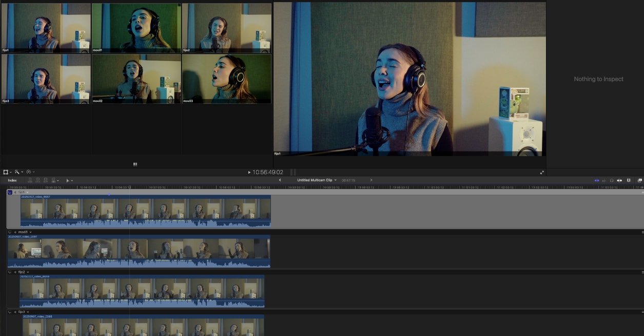Open the angle viewer settings icon below the angle previews
Screen dimensions: 644x336
pos(134,163)
